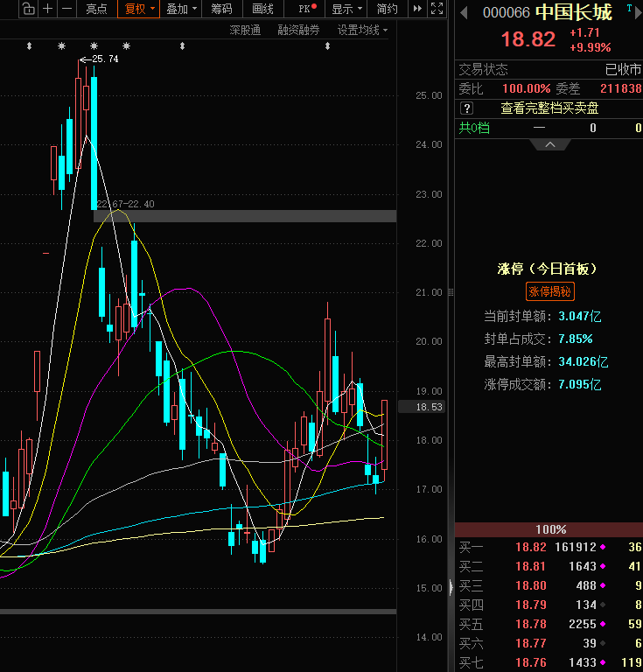Click the 买七 bid price 18.76
643x672 pixels.
pos(531,662)
